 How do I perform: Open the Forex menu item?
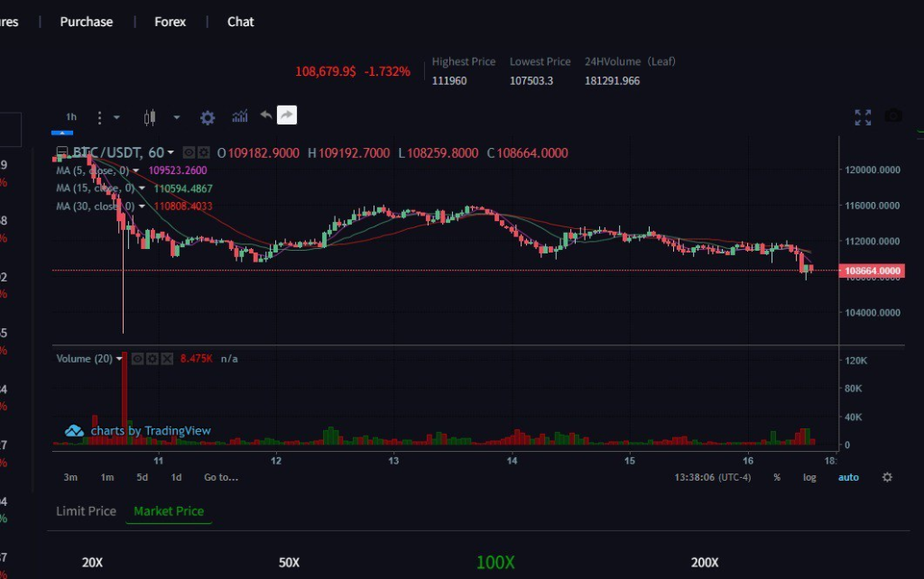[170, 22]
